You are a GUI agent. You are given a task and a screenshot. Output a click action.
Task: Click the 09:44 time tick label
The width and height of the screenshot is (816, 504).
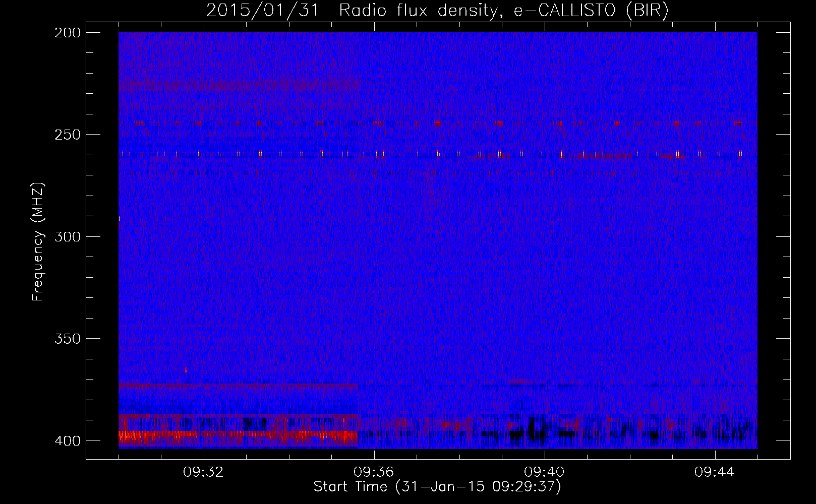[x=715, y=472]
